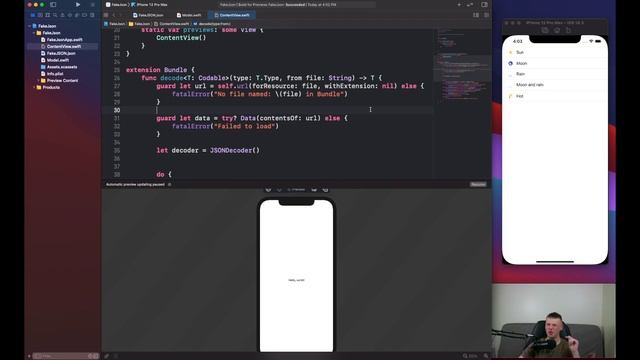Select the Breakpoint navigator icon
Viewport: 640px width, 360px height.
[x=84, y=15]
